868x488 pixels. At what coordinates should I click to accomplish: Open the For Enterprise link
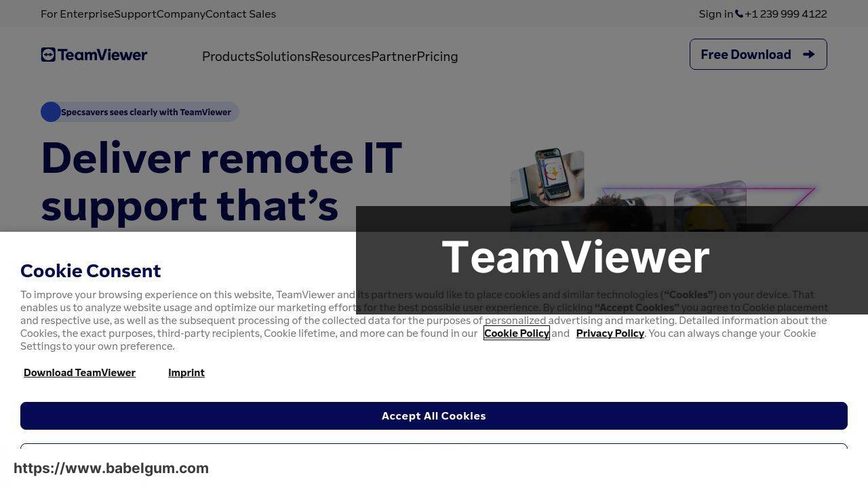click(77, 14)
